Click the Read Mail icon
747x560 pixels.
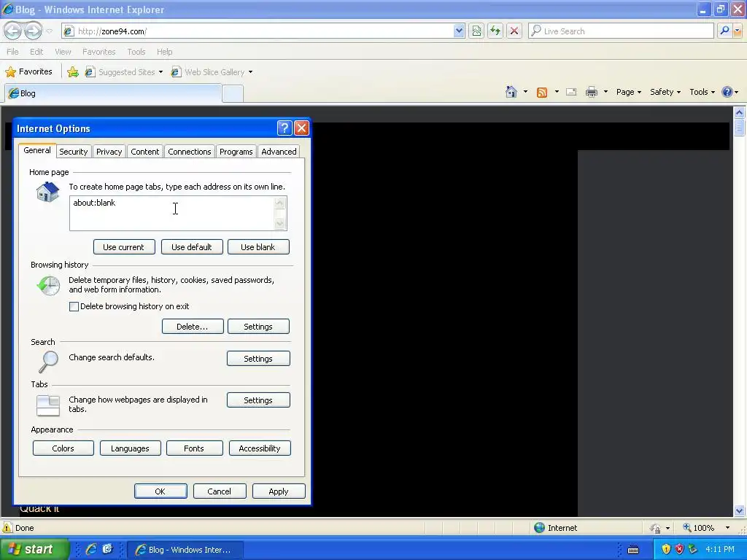pyautogui.click(x=571, y=92)
